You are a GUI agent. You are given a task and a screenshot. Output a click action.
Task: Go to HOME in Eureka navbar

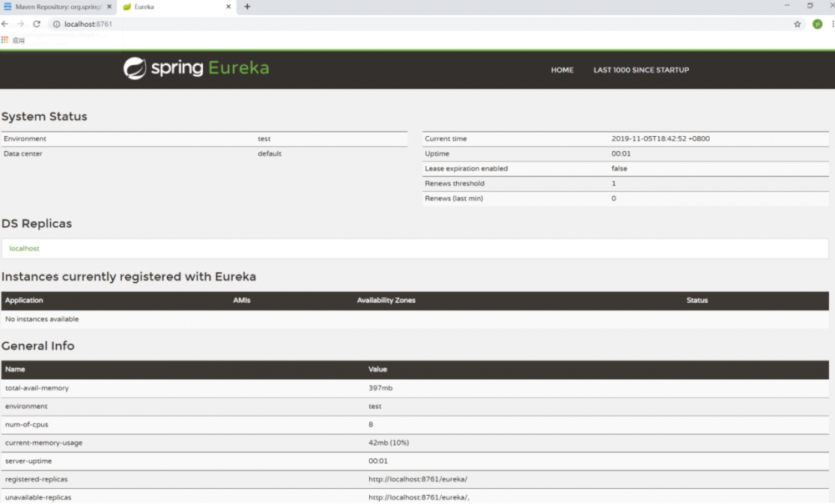(x=562, y=70)
